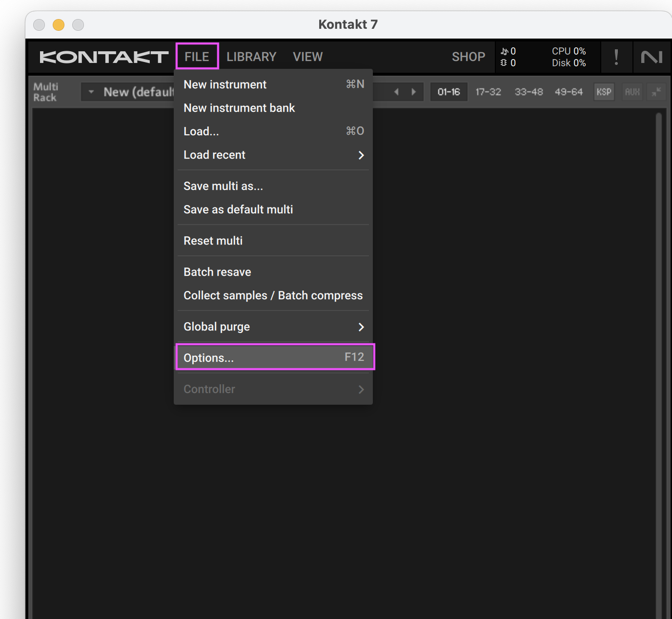The image size is (672, 619).
Task: Choose Batch resave
Action: (273, 272)
